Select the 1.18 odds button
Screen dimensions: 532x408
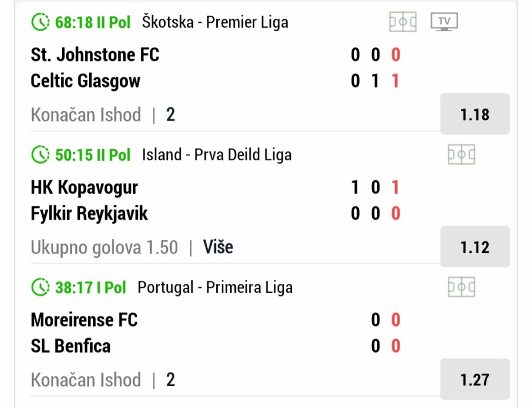pos(475,114)
